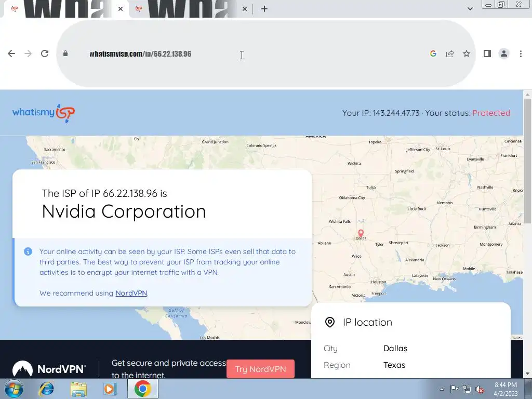The width and height of the screenshot is (532, 399).
Task: Click the Protected status text
Action: (x=491, y=113)
